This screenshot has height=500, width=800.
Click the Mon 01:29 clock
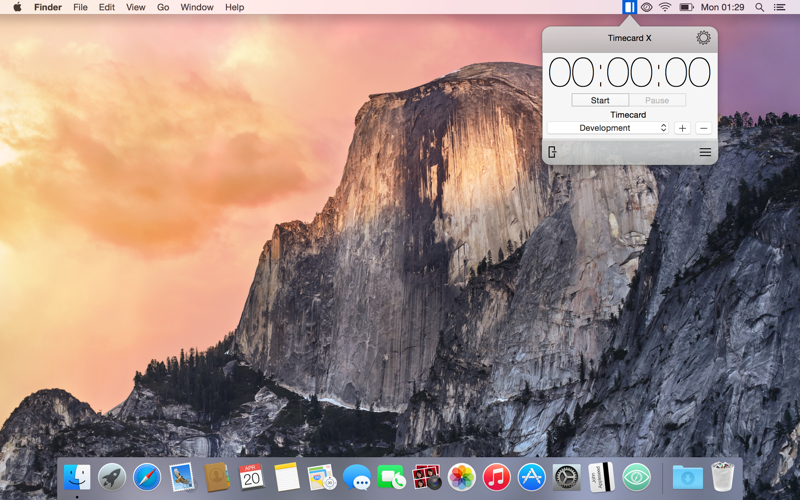[x=722, y=7]
